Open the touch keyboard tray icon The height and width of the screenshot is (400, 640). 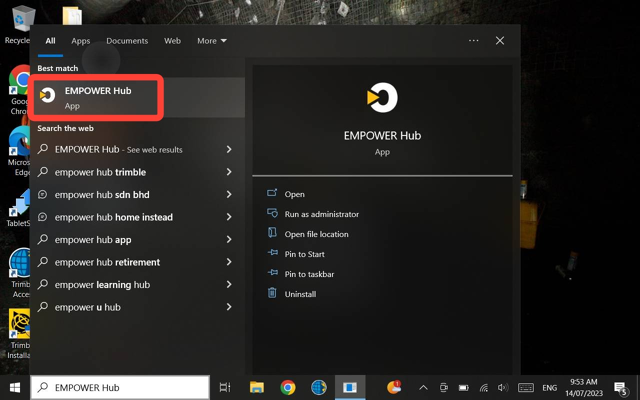[x=526, y=388]
